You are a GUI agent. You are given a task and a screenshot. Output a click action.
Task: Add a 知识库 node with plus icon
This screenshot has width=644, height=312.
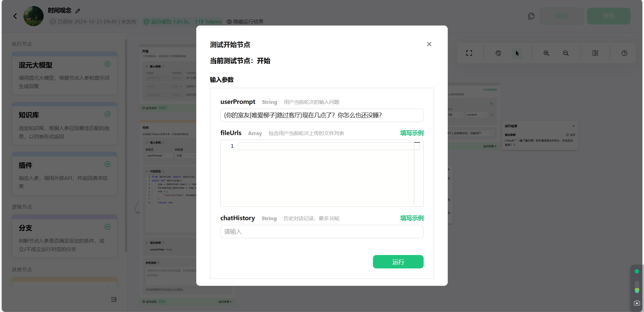click(108, 114)
